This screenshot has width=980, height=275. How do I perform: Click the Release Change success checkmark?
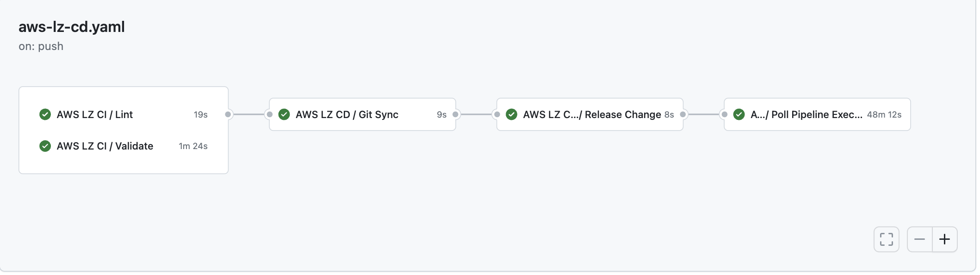[511, 114]
